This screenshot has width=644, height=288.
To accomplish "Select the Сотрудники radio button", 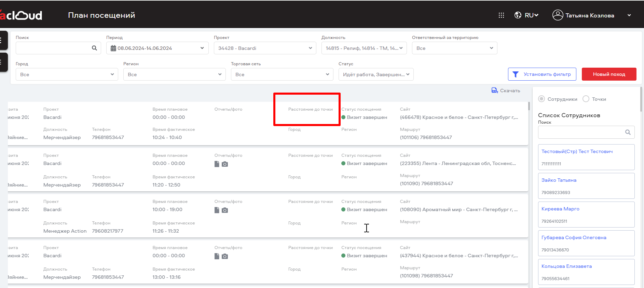I will pyautogui.click(x=542, y=99).
